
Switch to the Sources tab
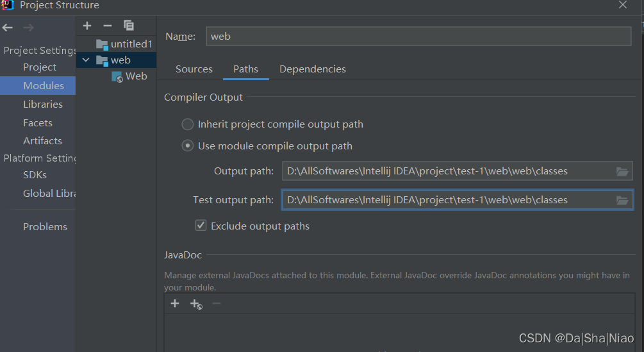tap(194, 69)
